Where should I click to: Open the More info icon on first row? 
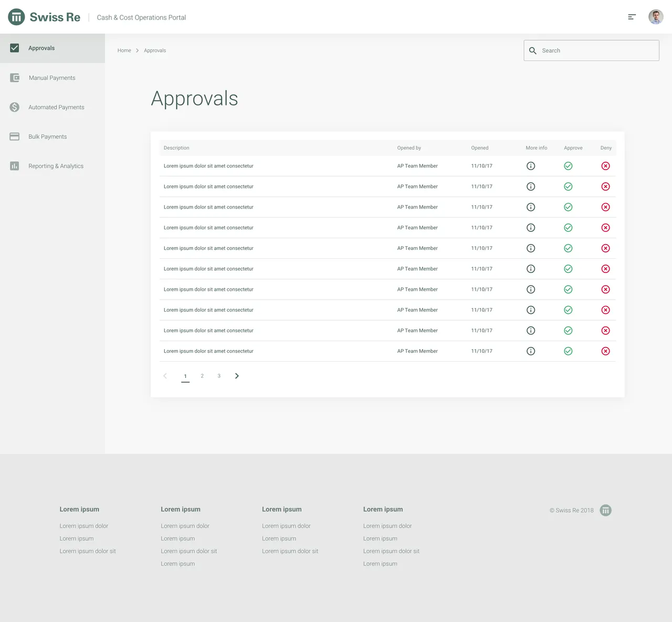pyautogui.click(x=531, y=165)
